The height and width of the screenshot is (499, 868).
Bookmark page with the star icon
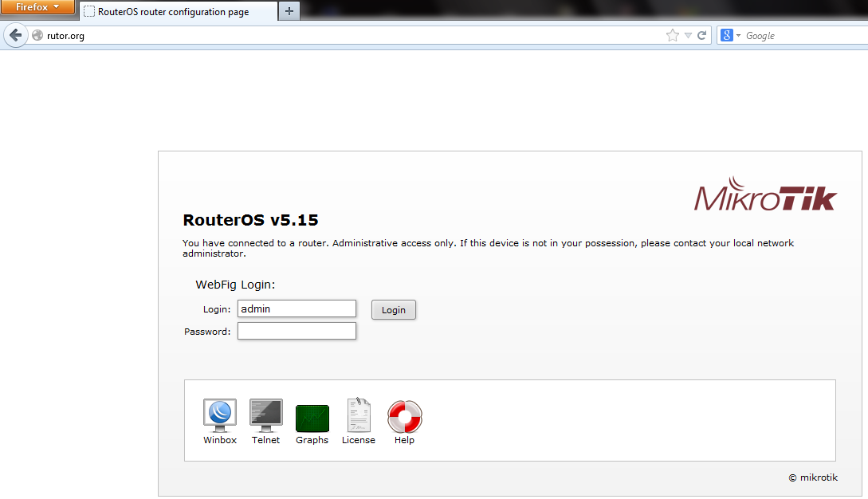point(673,35)
